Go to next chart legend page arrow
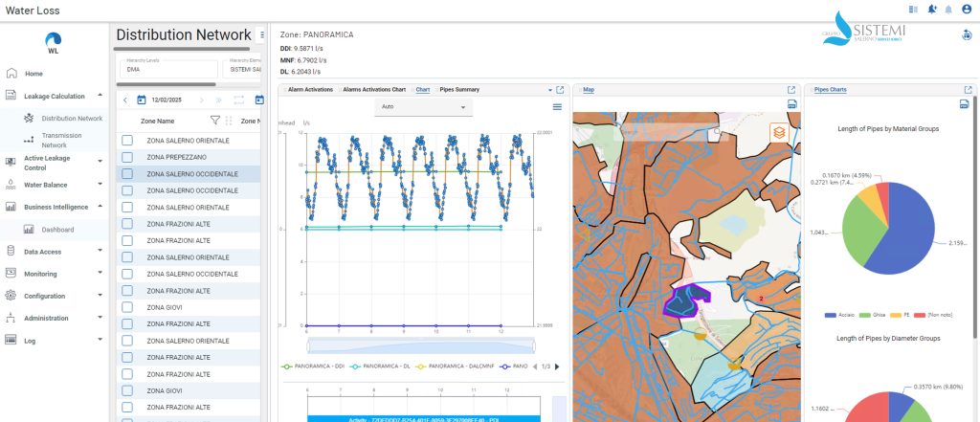980x422 pixels. 558,366
